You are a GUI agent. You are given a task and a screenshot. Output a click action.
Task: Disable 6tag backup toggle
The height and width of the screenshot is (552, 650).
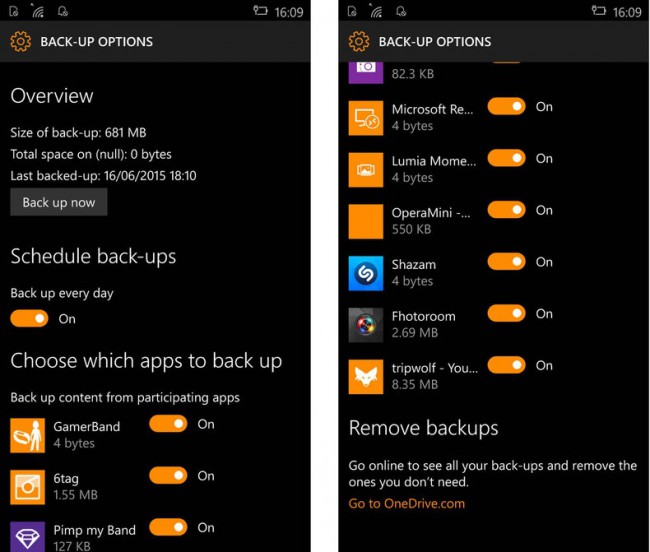click(x=168, y=475)
